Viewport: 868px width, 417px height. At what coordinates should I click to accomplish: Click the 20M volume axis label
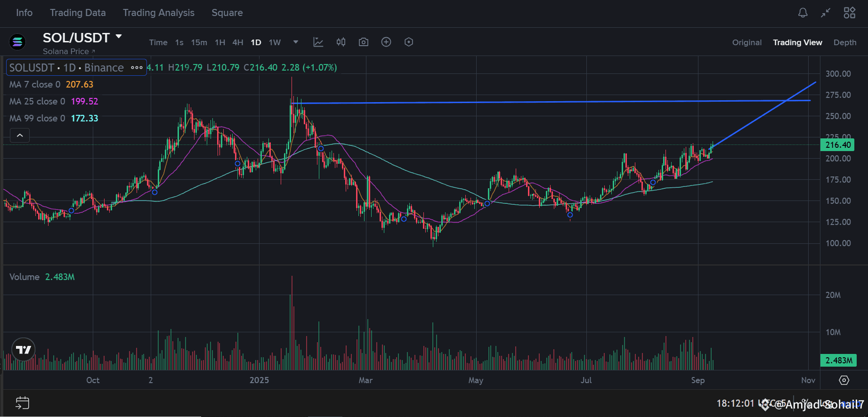[833, 295]
